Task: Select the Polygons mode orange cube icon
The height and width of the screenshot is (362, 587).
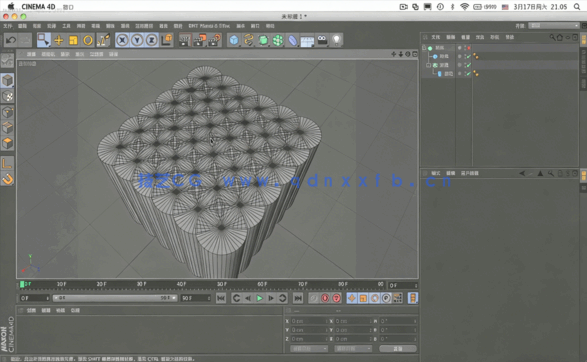Action: tap(7, 143)
